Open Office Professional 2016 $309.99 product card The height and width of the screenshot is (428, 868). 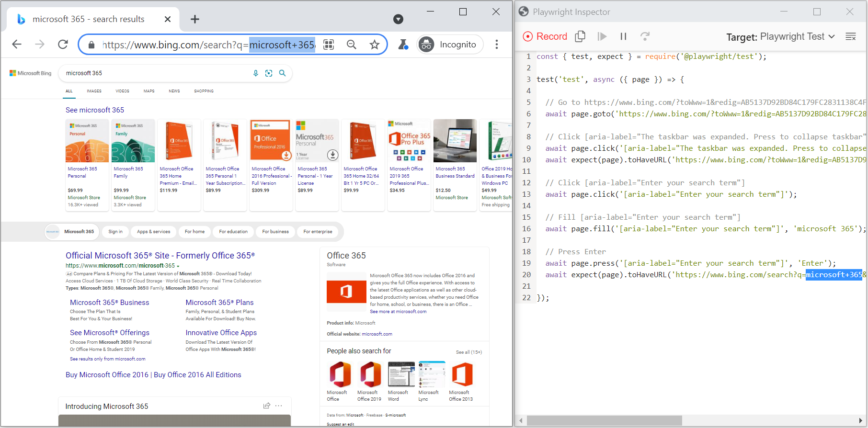(271, 165)
